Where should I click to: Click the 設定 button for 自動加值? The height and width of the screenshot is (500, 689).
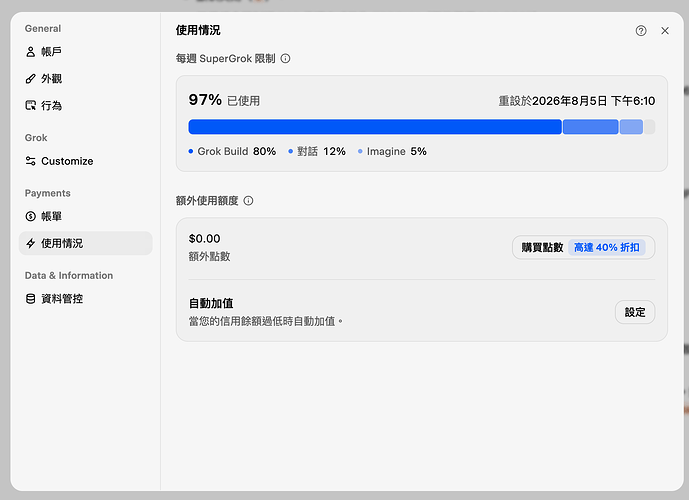[x=635, y=312]
